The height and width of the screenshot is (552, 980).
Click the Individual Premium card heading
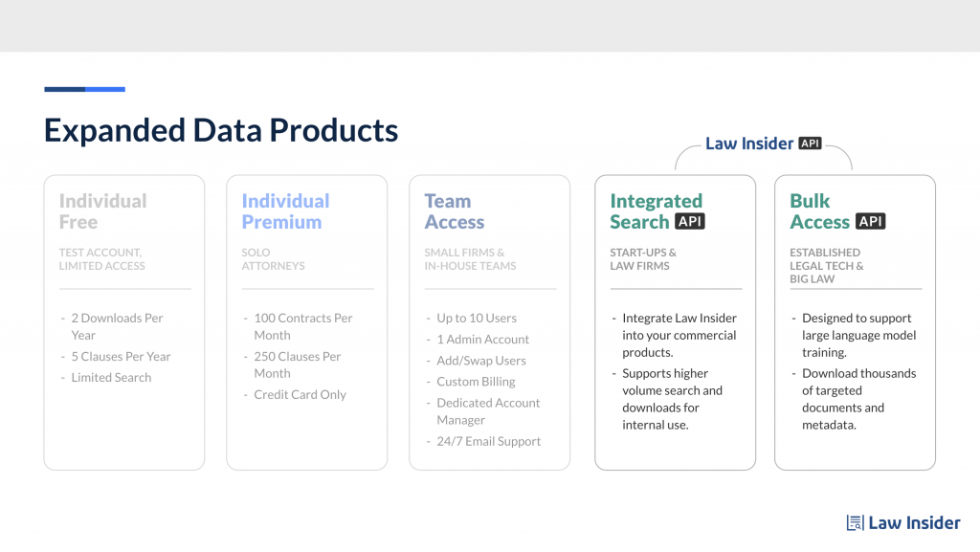pos(285,211)
